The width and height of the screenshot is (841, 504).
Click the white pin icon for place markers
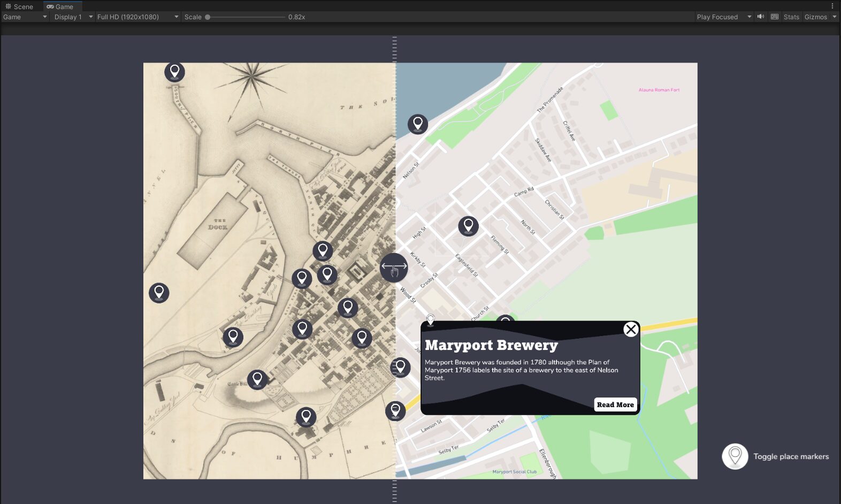pyautogui.click(x=735, y=456)
